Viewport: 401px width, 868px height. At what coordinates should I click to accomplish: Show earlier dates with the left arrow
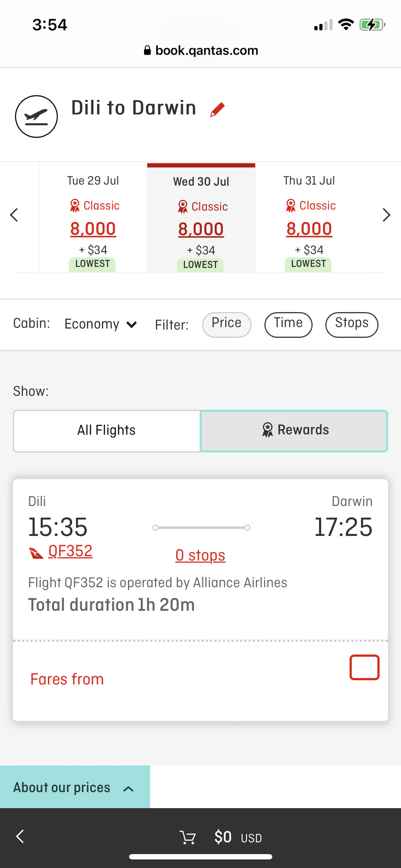tap(14, 215)
